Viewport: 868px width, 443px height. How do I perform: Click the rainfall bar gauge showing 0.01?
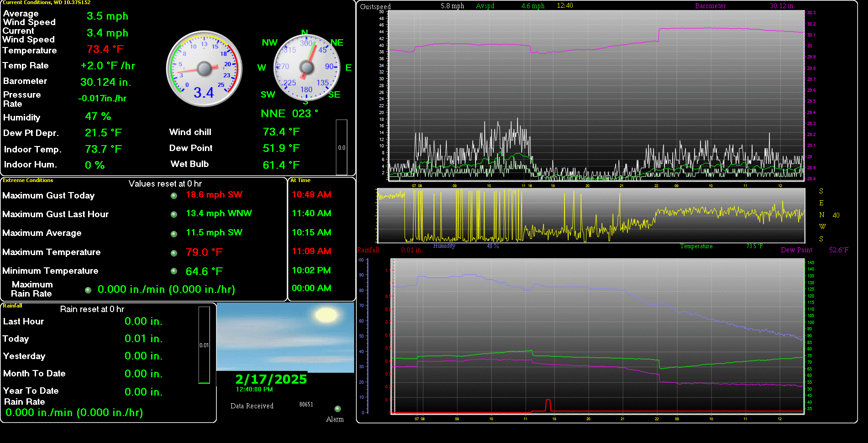click(x=204, y=345)
